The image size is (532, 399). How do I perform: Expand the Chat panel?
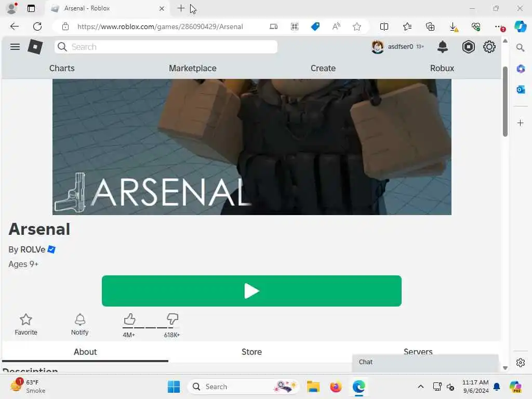coord(425,362)
